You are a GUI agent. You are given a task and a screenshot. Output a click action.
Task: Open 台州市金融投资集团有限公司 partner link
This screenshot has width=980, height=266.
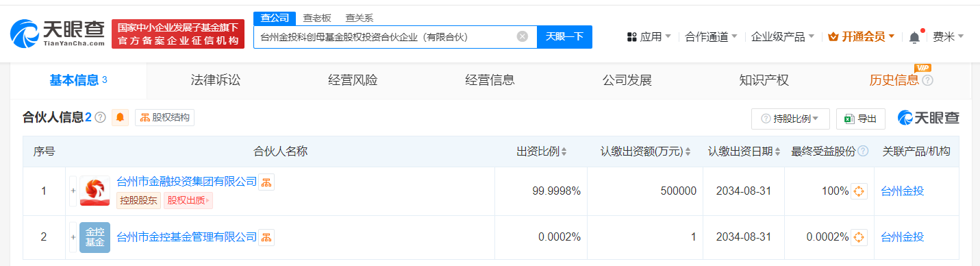tap(187, 182)
